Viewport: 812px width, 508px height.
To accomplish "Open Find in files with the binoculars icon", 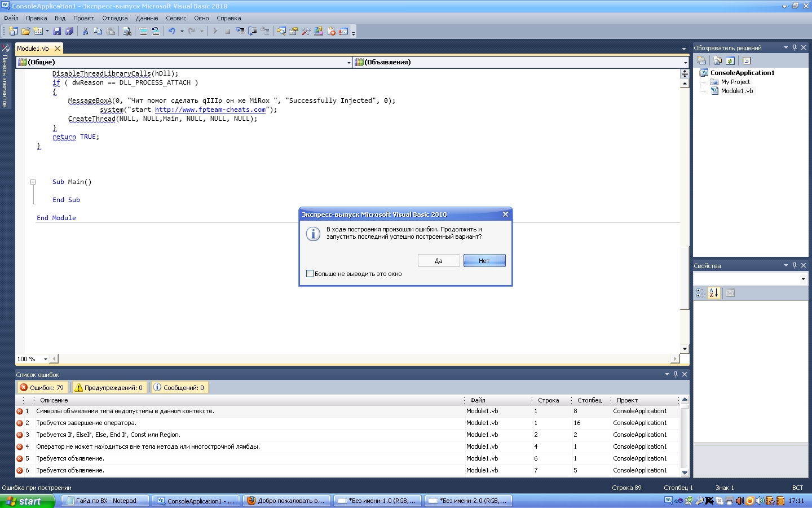I will point(127,32).
